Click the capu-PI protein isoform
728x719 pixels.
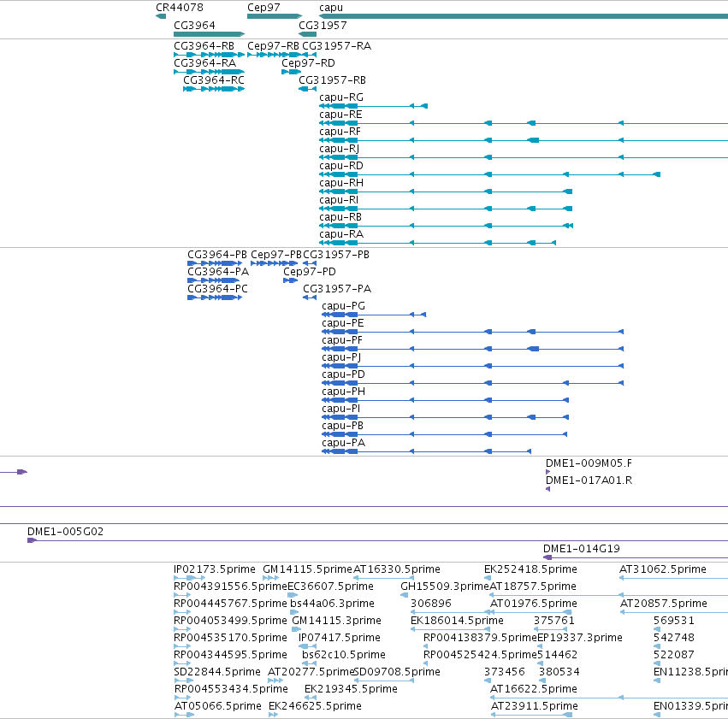point(445,418)
